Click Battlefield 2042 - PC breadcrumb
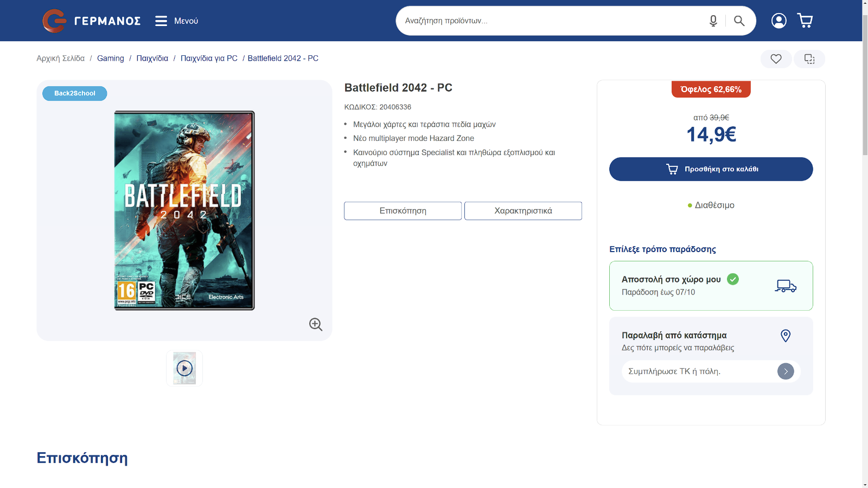This screenshot has height=488, width=868. click(283, 58)
